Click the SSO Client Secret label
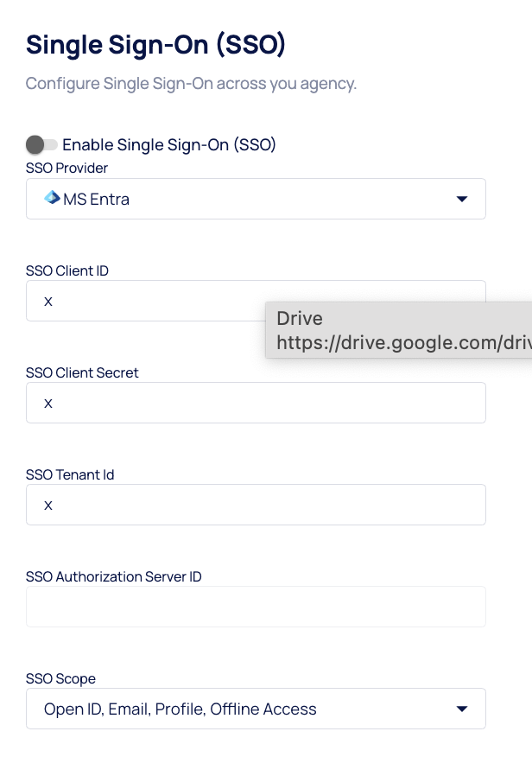The height and width of the screenshot is (776, 532). [82, 372]
